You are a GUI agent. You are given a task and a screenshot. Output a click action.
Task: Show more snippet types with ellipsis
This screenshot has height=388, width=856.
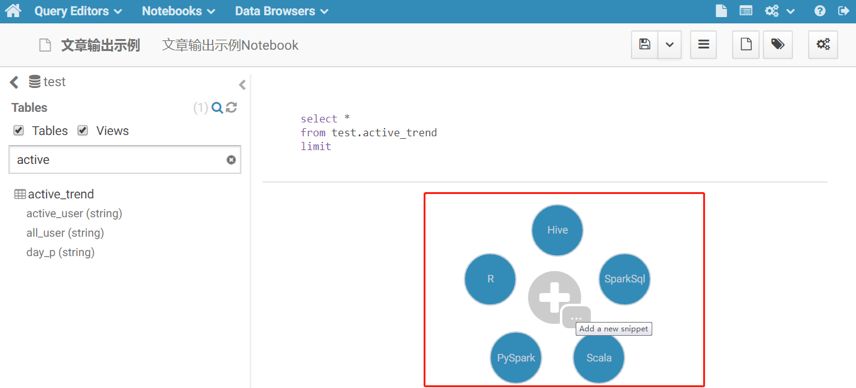pyautogui.click(x=576, y=317)
